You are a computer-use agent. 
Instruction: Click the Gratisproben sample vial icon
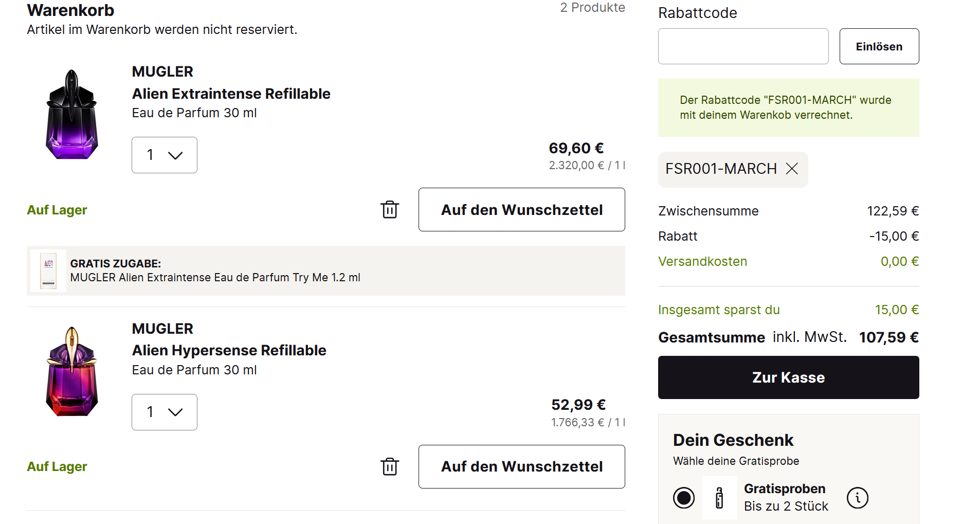tap(719, 498)
